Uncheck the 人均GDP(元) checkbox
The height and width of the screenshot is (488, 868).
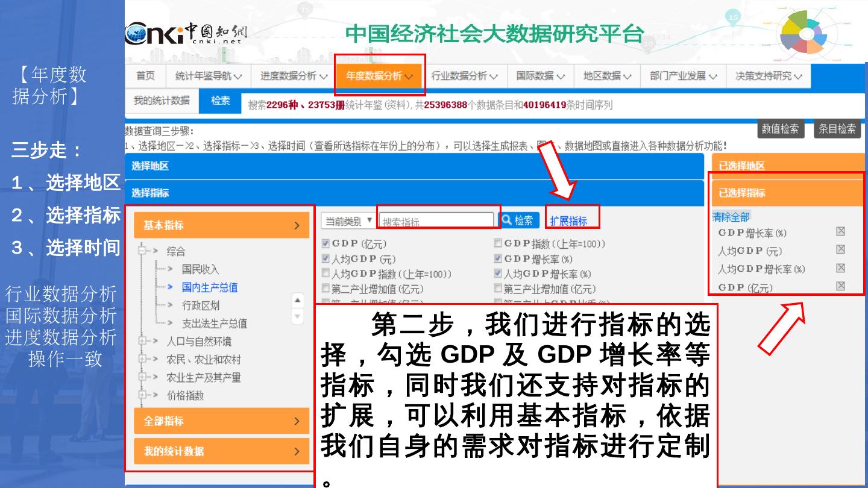click(x=326, y=258)
